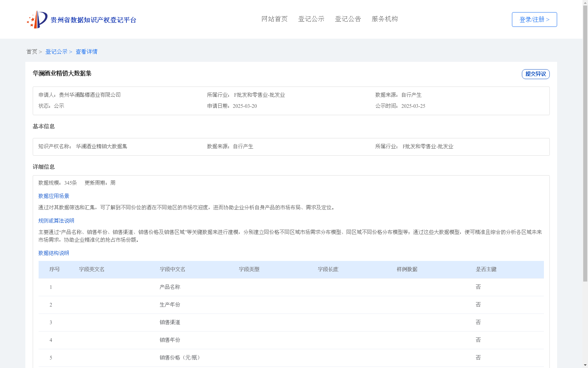Click the 规则或算法说明 heading
Viewport: 588px width, 368px height.
[x=56, y=221]
